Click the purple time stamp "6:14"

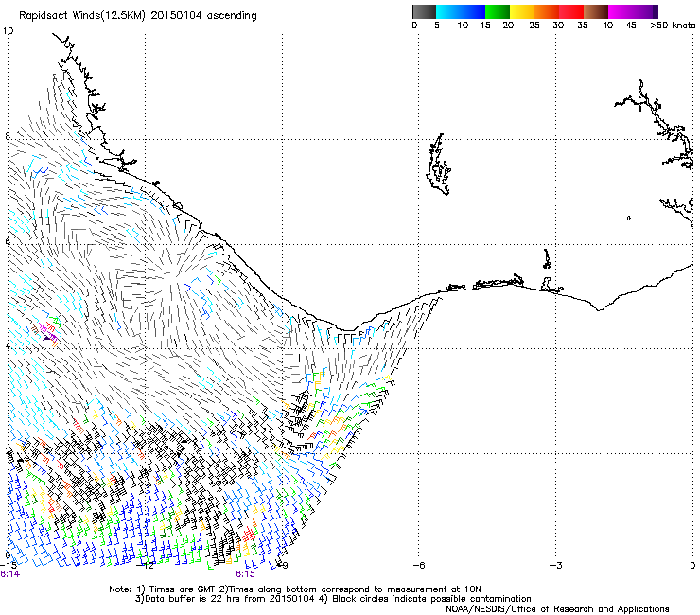(9, 574)
